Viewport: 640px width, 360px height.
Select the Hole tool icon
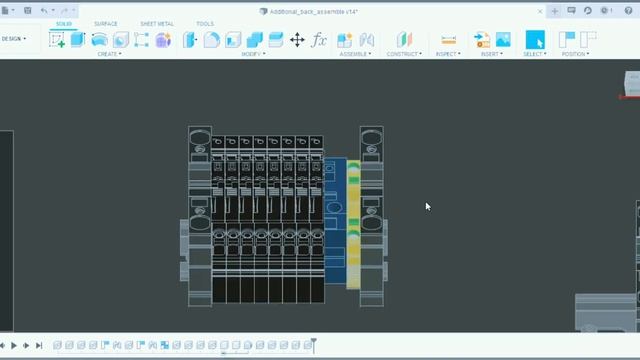click(121, 40)
